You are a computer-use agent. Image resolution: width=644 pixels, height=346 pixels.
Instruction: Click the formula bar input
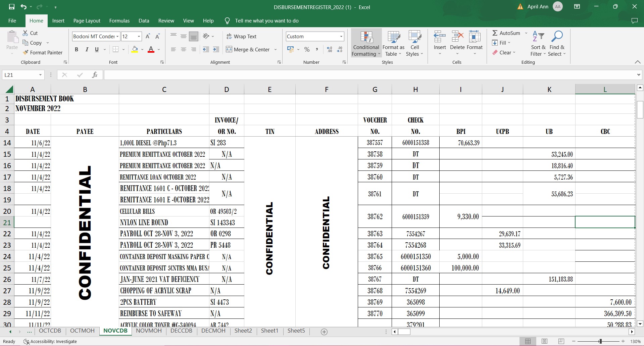pyautogui.click(x=369, y=75)
